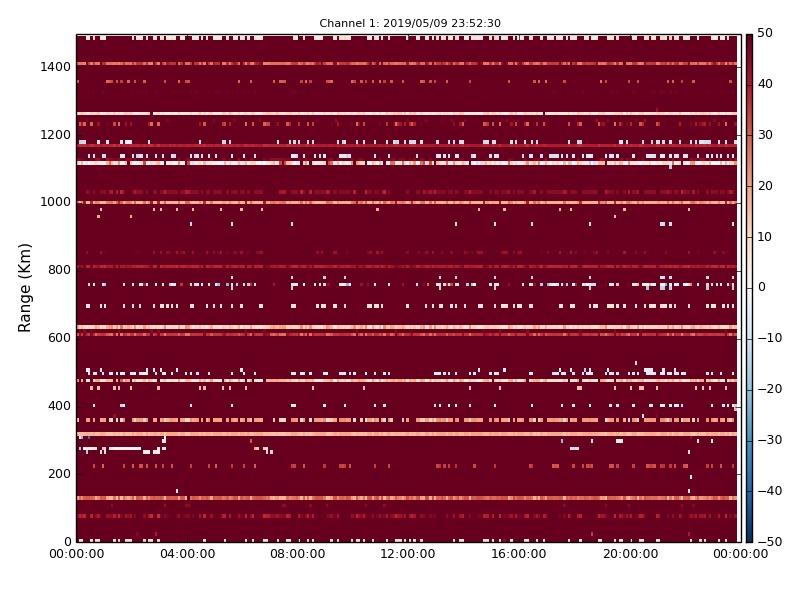Click the colorbar tick label 10

tap(765, 237)
